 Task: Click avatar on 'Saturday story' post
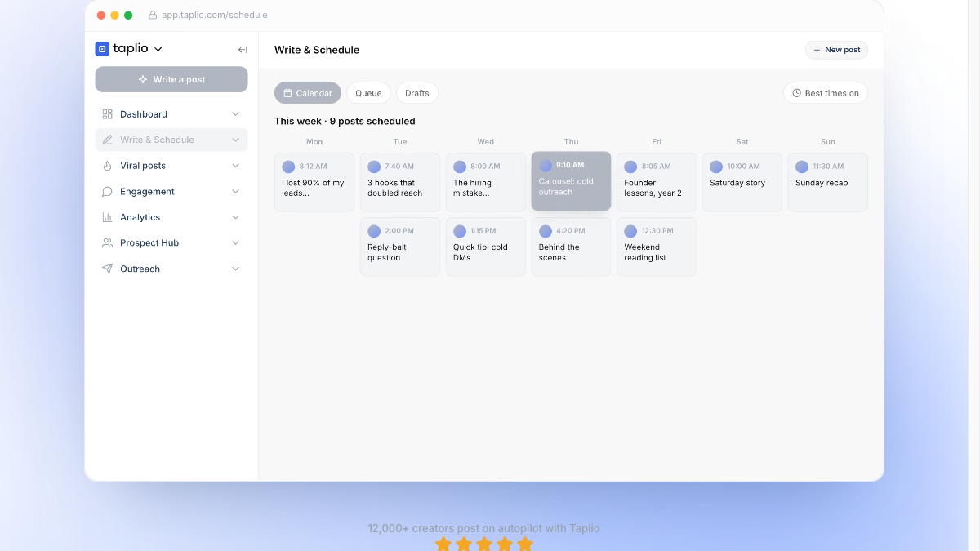[x=716, y=167]
